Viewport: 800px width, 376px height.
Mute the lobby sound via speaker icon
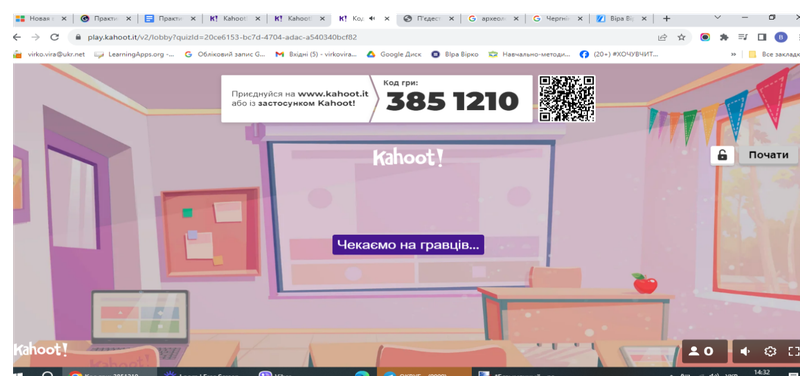(x=745, y=351)
